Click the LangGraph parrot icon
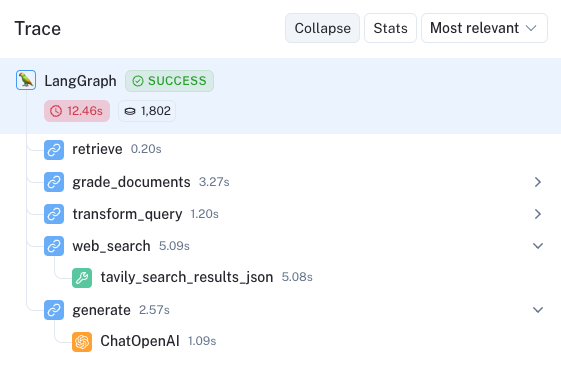The height and width of the screenshot is (367, 561). 26,80
